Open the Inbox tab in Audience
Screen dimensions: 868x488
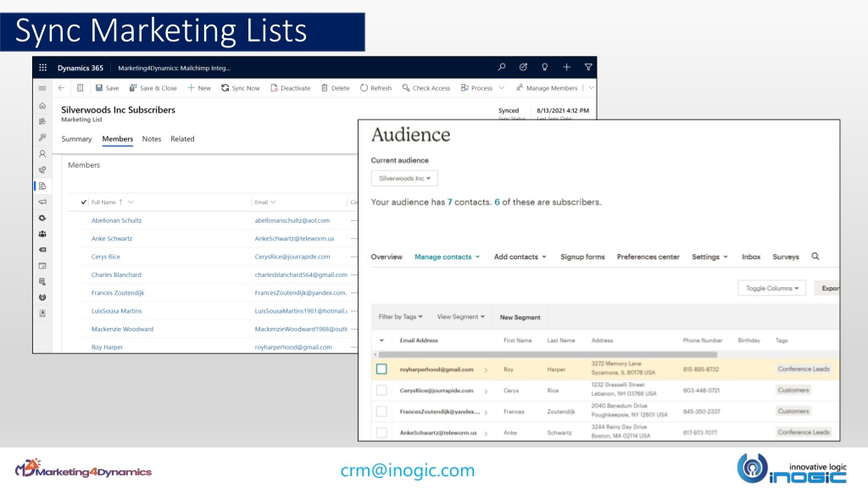click(x=751, y=257)
